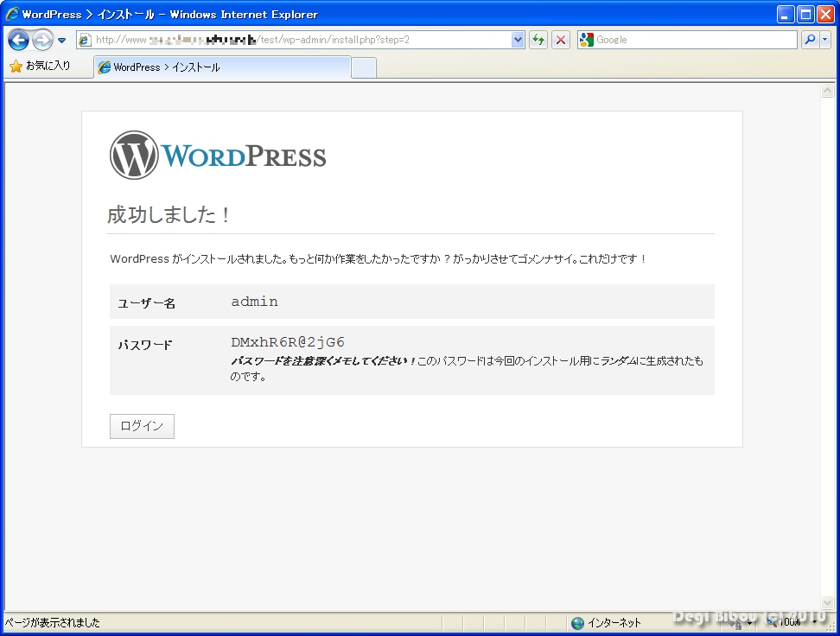Click the scrollbar down arrow
Image resolution: width=840 pixels, height=636 pixels.
pyautogui.click(x=827, y=603)
